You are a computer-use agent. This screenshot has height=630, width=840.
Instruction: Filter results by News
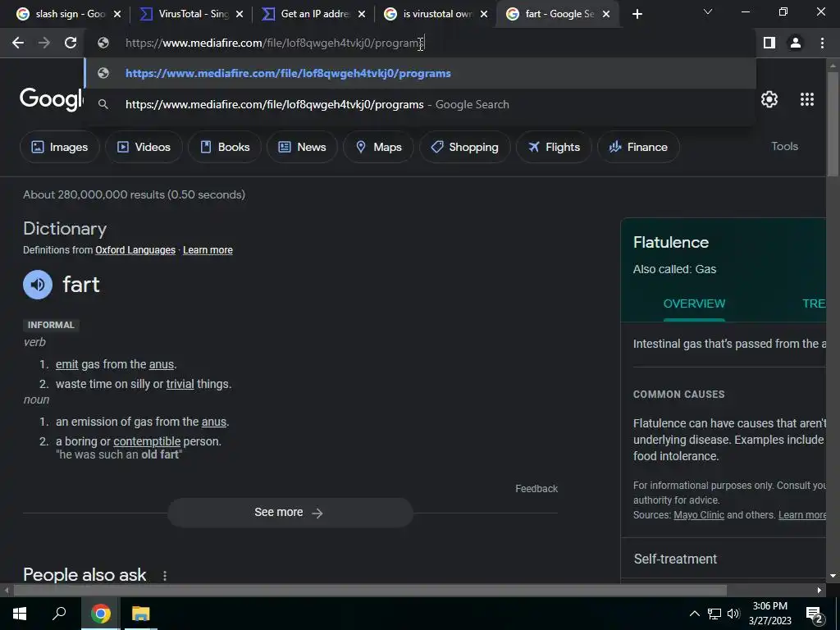click(x=302, y=147)
